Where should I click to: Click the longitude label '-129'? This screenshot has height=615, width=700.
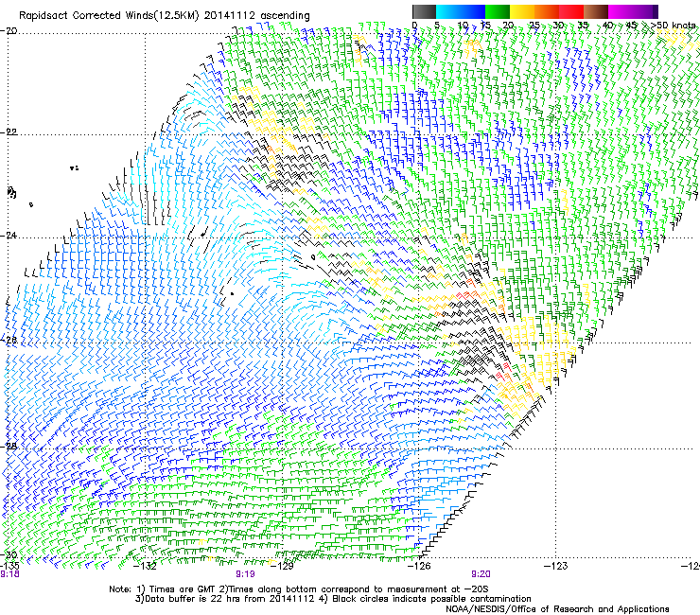[x=282, y=567]
